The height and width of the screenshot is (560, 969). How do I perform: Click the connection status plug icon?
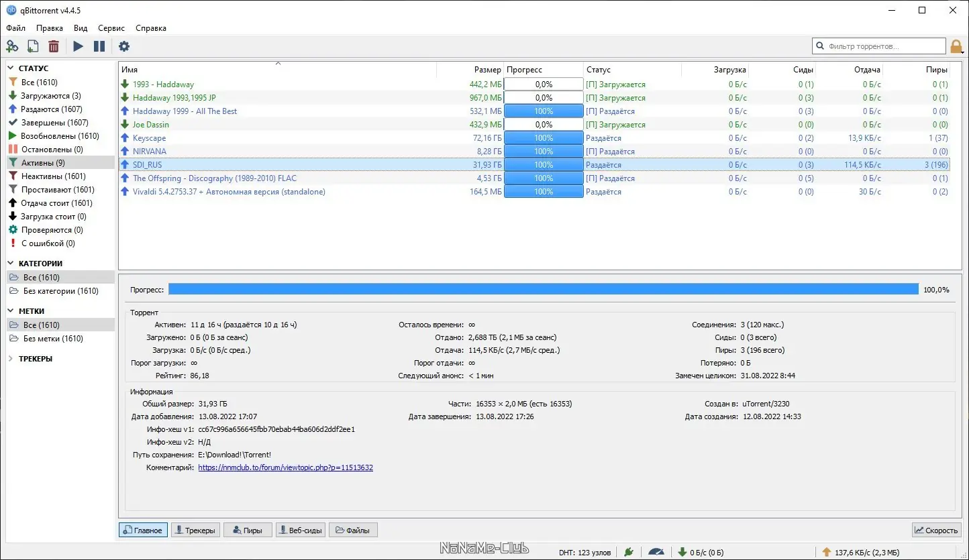pyautogui.click(x=629, y=552)
